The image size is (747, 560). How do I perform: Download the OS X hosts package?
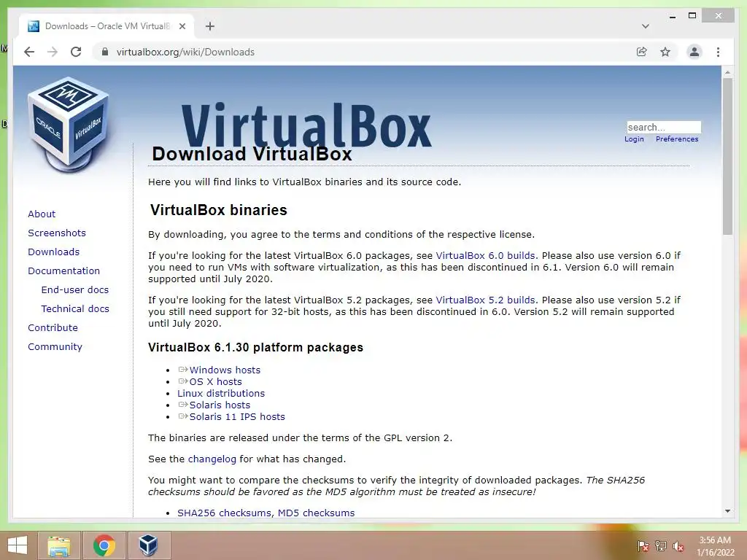[215, 382]
